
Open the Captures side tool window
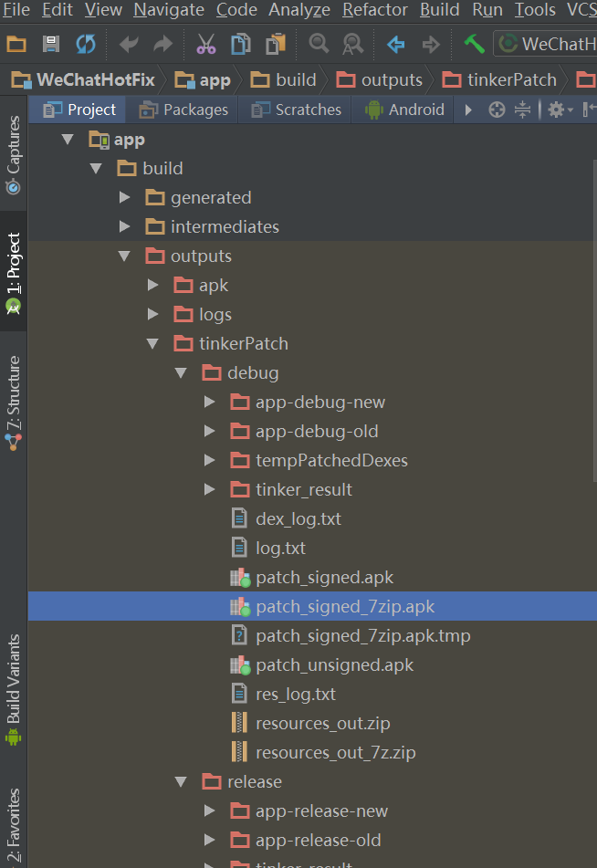[14, 154]
